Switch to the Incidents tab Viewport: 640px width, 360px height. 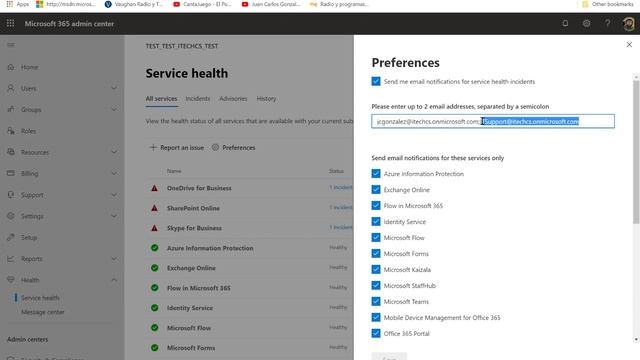(198, 99)
